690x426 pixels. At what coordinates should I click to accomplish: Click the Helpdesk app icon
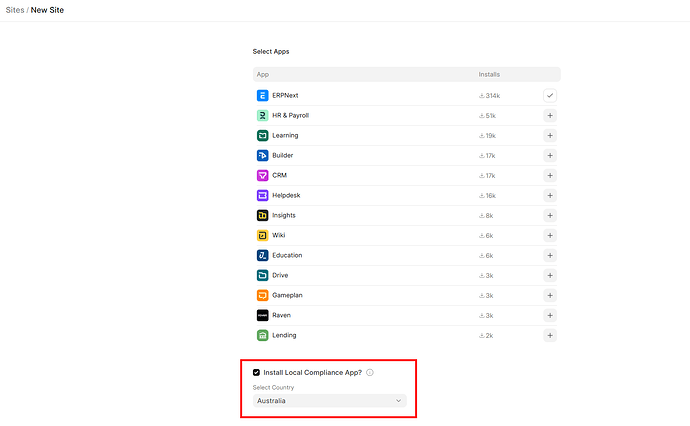click(x=262, y=195)
